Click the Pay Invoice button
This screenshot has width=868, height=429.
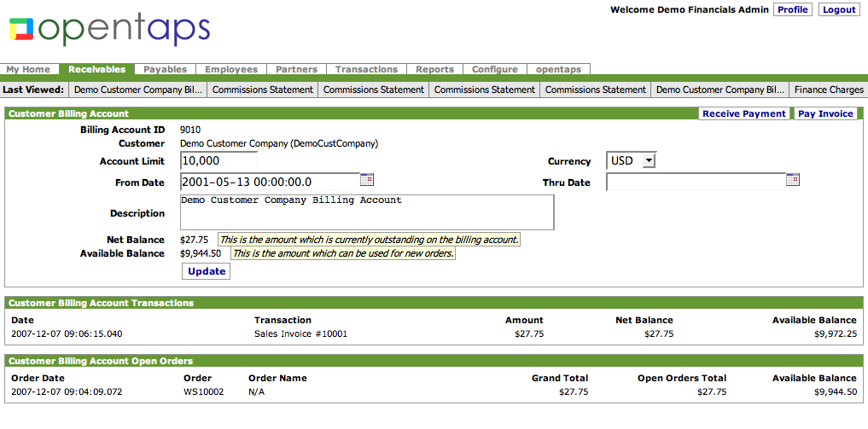pos(825,113)
